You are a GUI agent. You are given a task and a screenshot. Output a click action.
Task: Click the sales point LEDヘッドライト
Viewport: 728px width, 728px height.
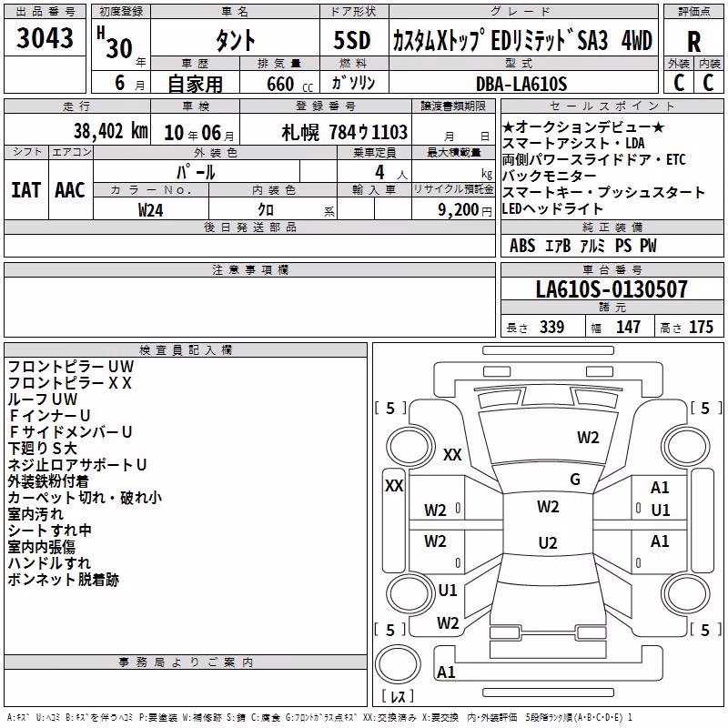click(x=552, y=208)
